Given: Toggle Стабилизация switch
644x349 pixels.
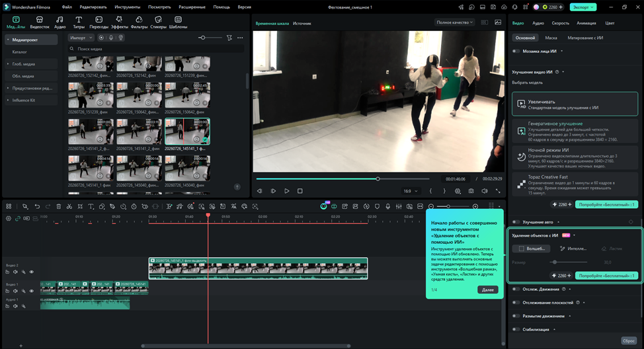Looking at the screenshot, I should click(x=516, y=329).
